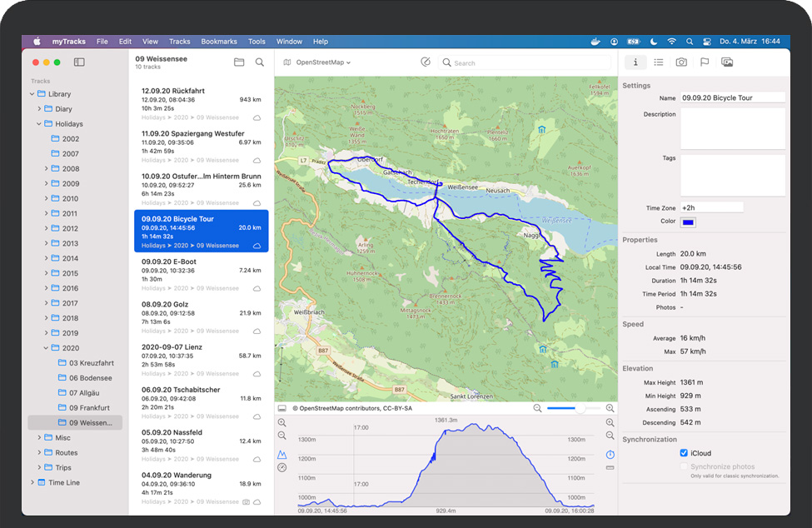Open the track color swatch
The width and height of the screenshot is (812, 528).
688,222
